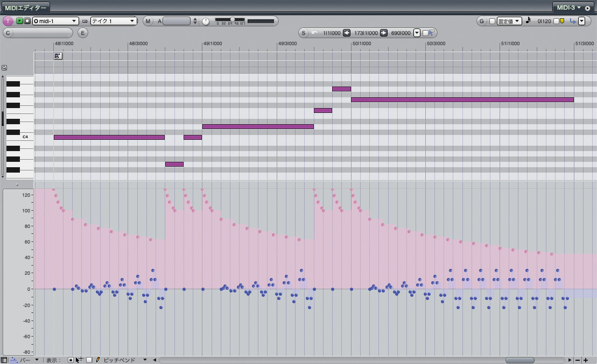Screen dimensions: 597x364
Task: Select the MIDIエディター tab
Action: point(25,8)
